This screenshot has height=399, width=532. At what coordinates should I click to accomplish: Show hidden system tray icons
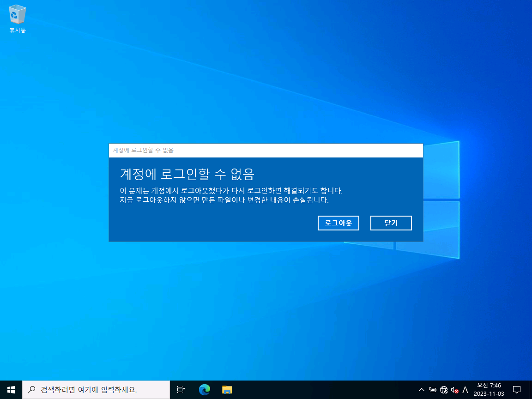coord(421,390)
